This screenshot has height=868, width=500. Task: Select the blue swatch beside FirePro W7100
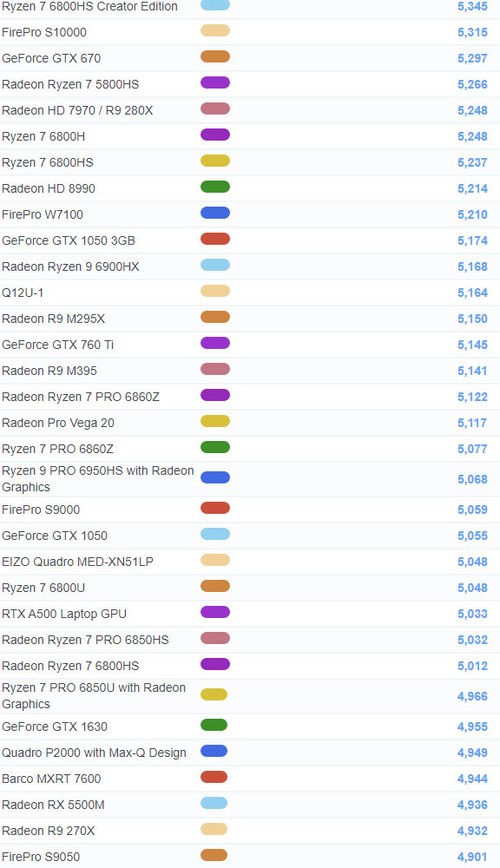click(214, 213)
